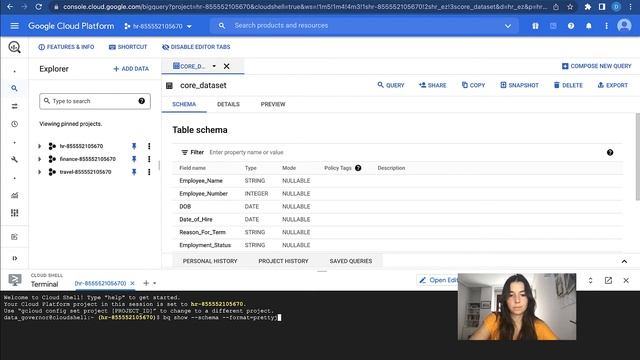Image resolution: width=640 pixels, height=360 pixels.
Task: Click the search help icon in Explorer
Action: 142,101
